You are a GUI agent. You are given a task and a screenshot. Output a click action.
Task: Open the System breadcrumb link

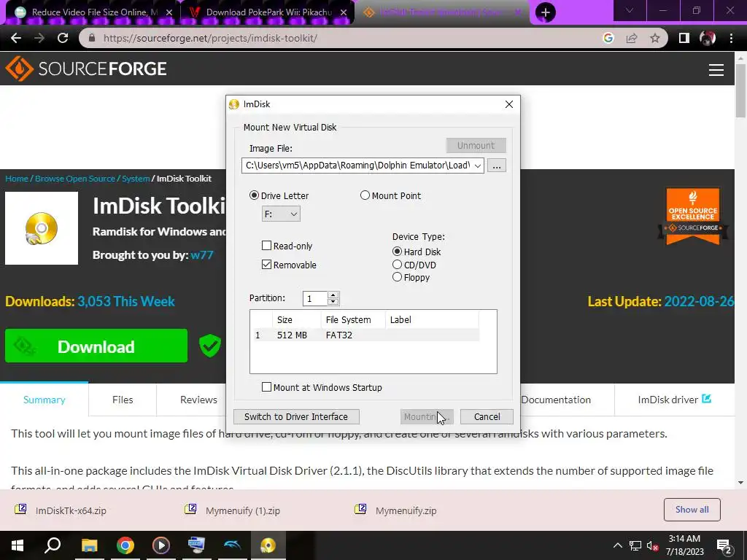coord(136,179)
